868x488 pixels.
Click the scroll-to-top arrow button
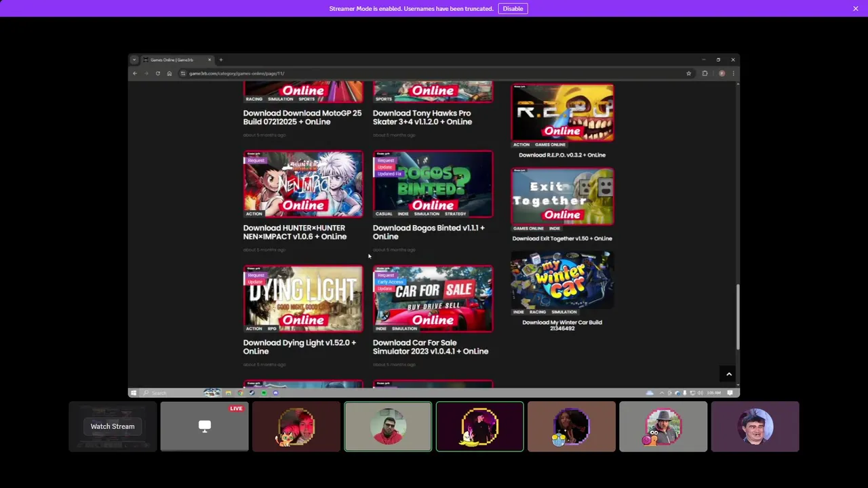point(729,374)
